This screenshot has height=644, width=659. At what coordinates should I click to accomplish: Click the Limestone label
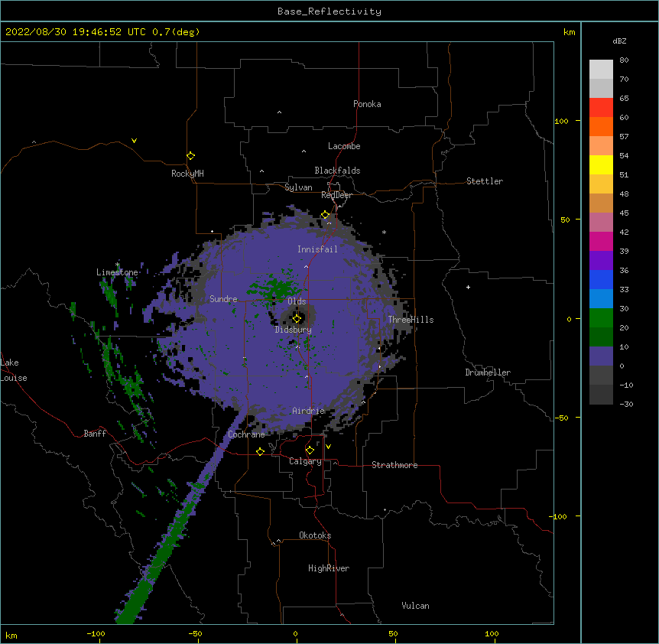pos(117,272)
